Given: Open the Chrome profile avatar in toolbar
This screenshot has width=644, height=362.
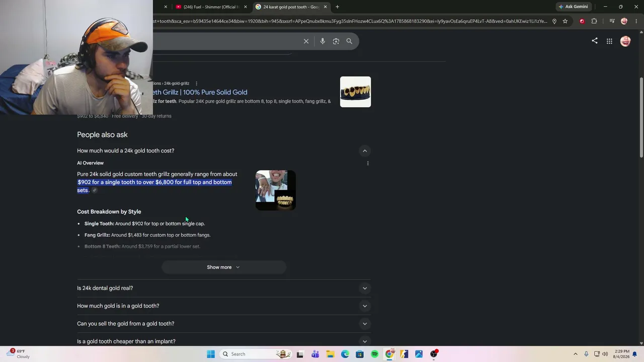Looking at the screenshot, I should pos(624,21).
